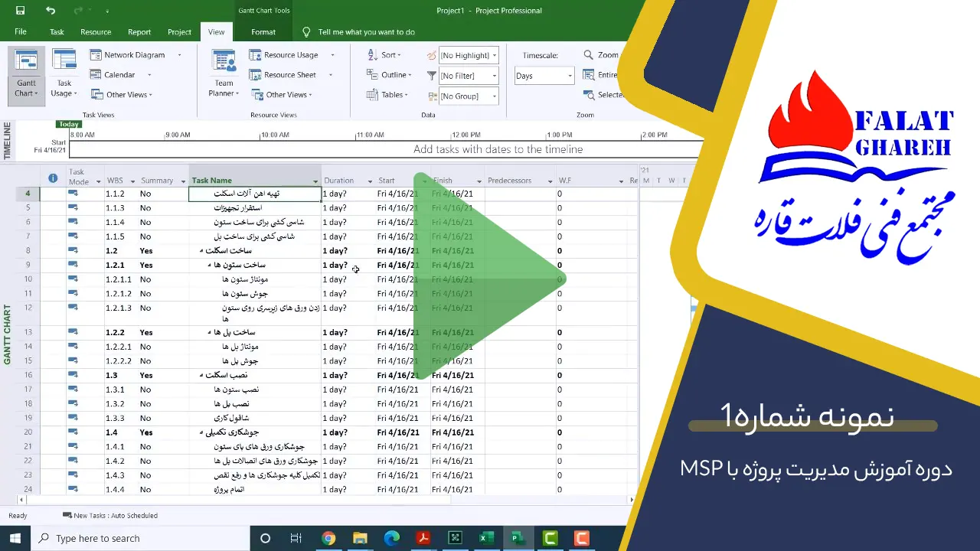The height and width of the screenshot is (551, 980).
Task: Open the Tables options
Action: click(387, 95)
